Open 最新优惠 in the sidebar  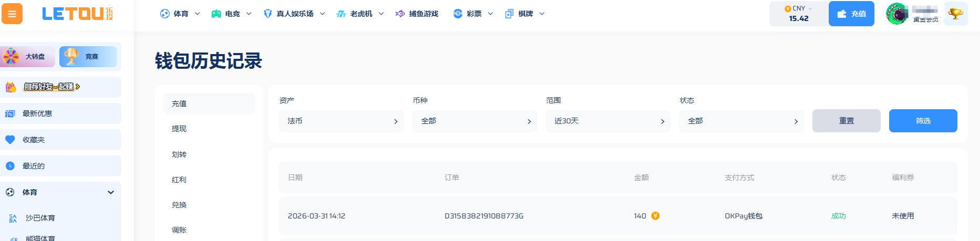click(61, 113)
